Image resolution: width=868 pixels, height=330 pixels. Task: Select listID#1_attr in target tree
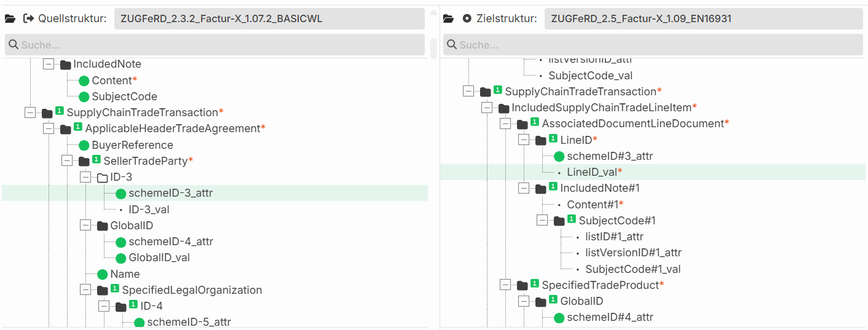coord(614,237)
